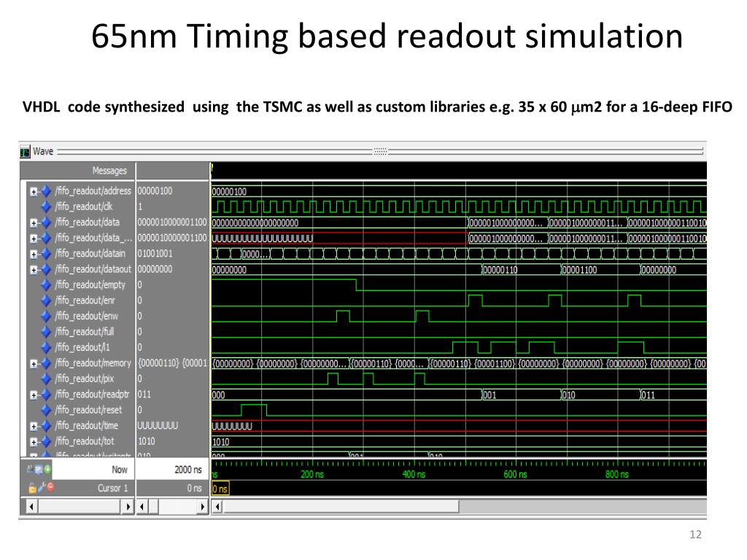Select the /fifo_readout/pix signal name
This screenshot has width=747, height=560.
tap(85, 379)
